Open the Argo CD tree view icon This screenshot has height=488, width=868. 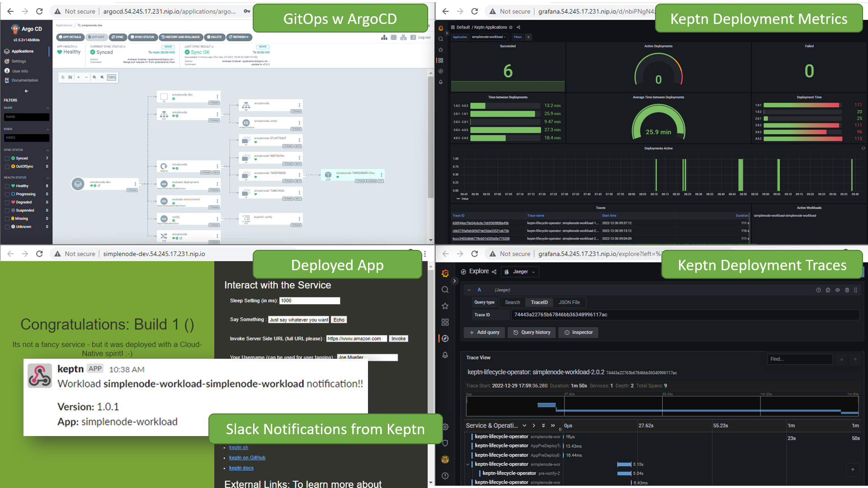coord(384,38)
